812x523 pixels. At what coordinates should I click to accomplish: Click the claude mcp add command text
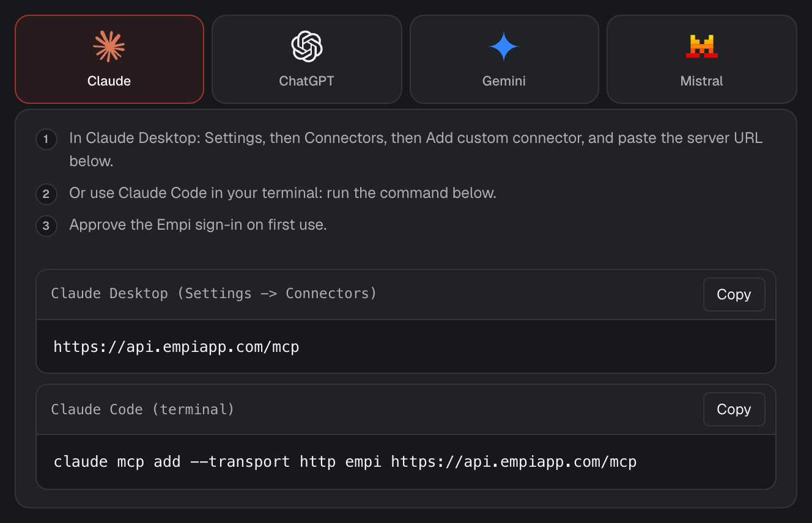[345, 462]
